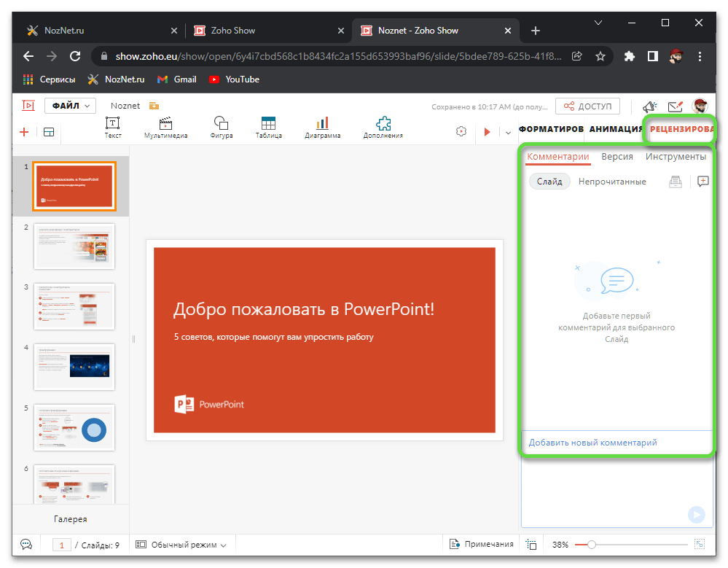Bookmark this page with star icon

pyautogui.click(x=600, y=57)
